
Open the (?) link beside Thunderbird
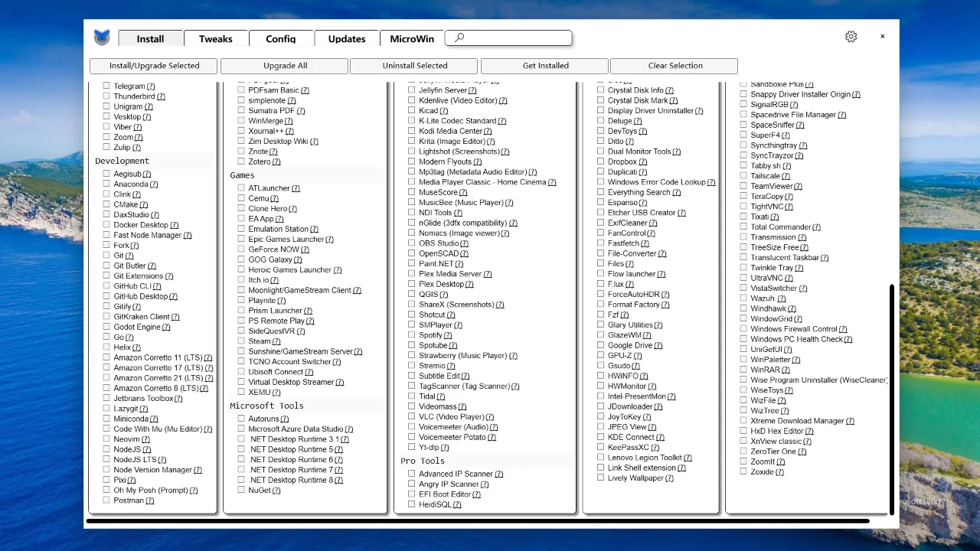coord(161,96)
